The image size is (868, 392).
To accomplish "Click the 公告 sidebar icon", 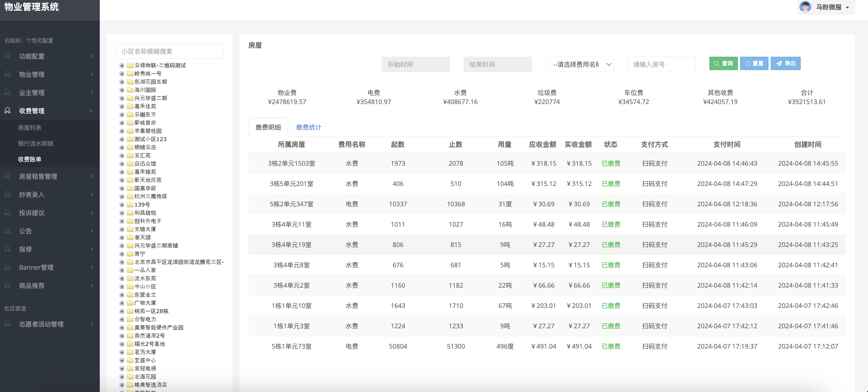I will click(7, 231).
